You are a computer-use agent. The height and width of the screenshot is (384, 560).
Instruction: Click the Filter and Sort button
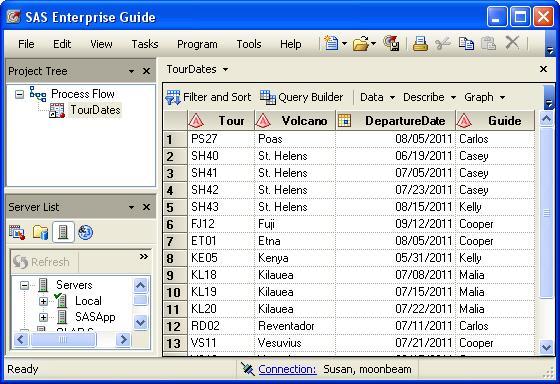[209, 97]
